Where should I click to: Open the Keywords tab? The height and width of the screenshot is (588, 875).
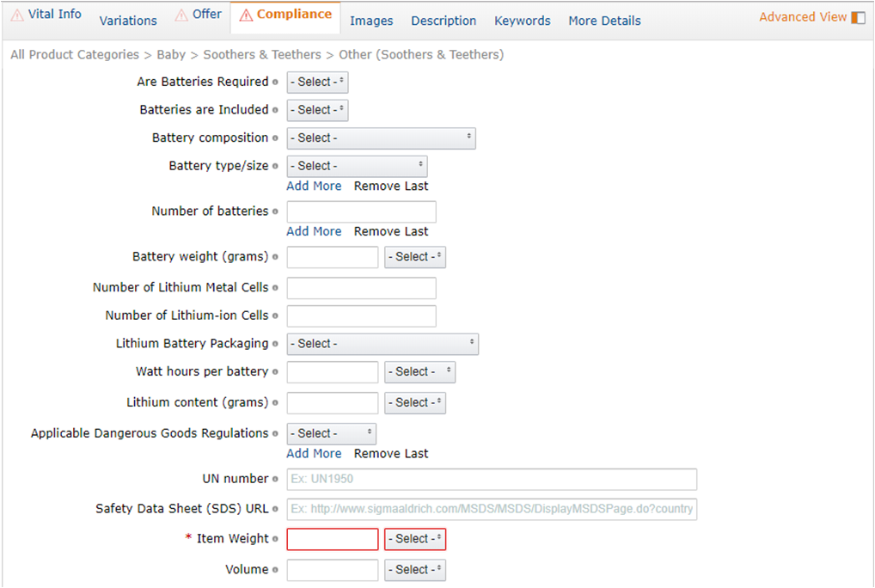[x=522, y=21]
